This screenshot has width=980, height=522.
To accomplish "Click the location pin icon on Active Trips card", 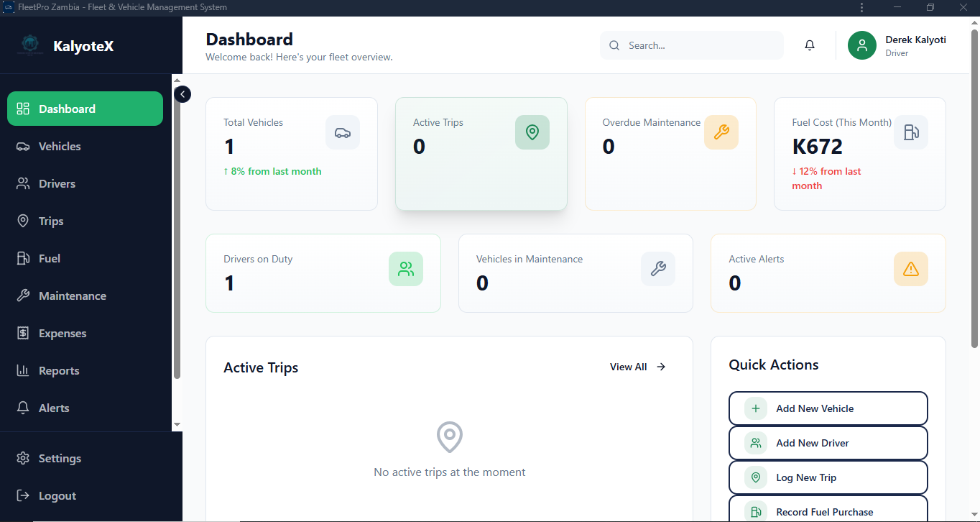I will [x=532, y=132].
